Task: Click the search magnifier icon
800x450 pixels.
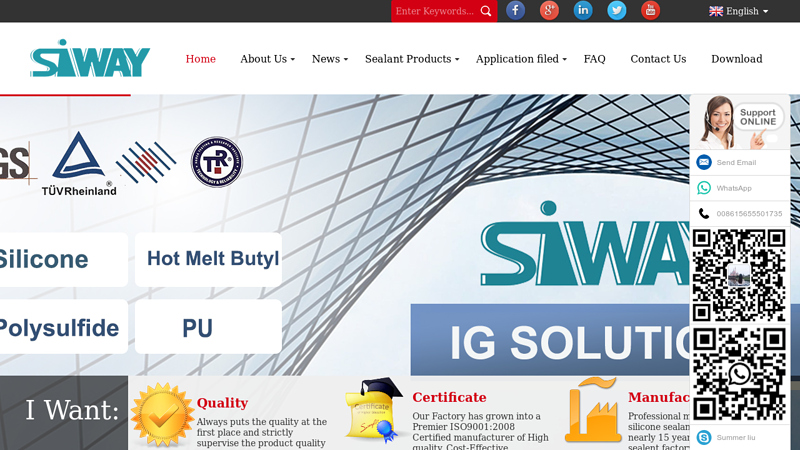Action: (486, 11)
